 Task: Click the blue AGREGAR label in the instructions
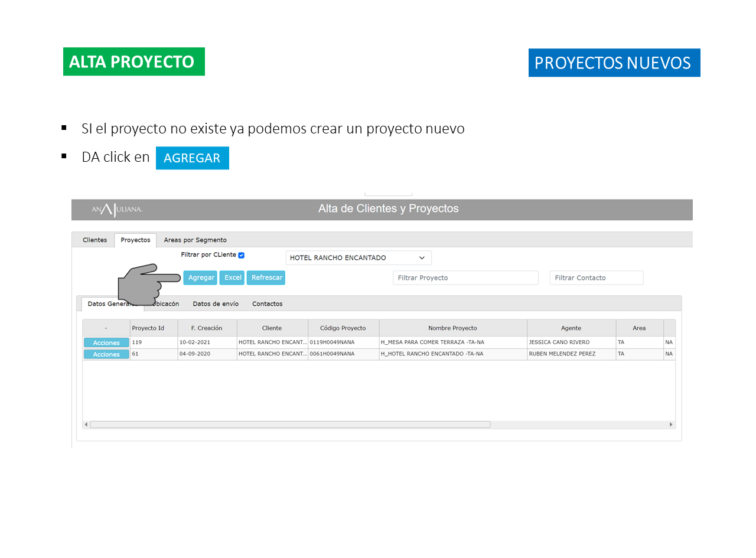point(192,158)
